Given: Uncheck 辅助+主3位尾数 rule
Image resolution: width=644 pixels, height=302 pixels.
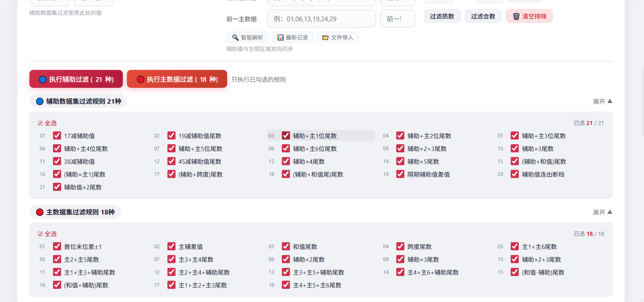Looking at the screenshot, I should click(515, 135).
